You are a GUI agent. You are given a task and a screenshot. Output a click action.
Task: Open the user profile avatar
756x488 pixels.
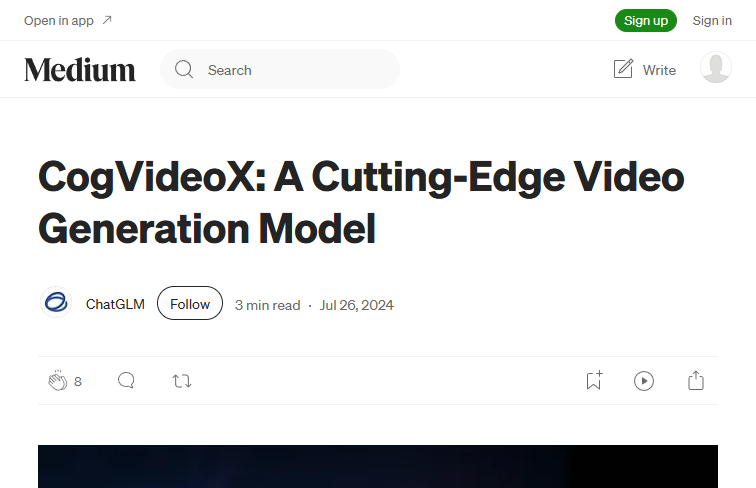point(716,68)
